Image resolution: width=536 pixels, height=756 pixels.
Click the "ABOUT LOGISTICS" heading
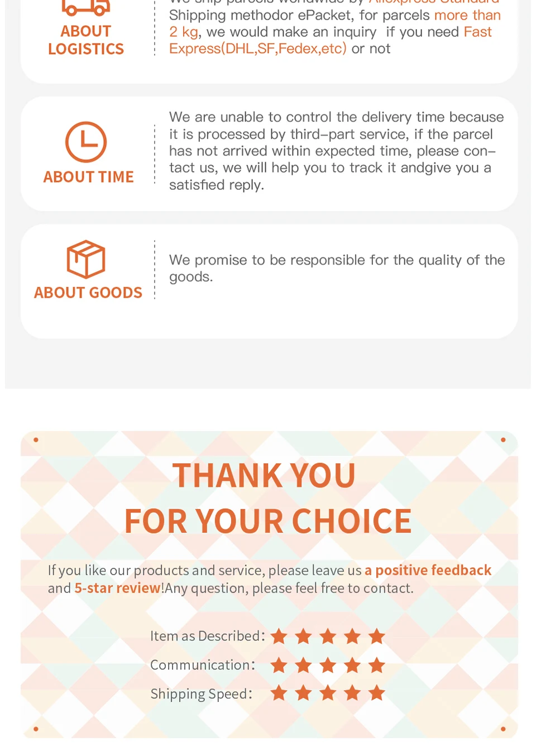coord(86,40)
